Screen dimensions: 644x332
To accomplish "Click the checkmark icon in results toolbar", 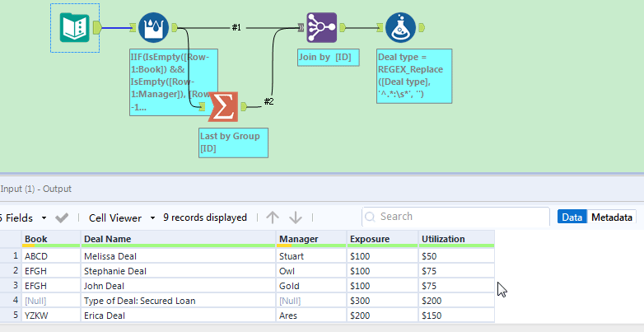I will coord(62,217).
